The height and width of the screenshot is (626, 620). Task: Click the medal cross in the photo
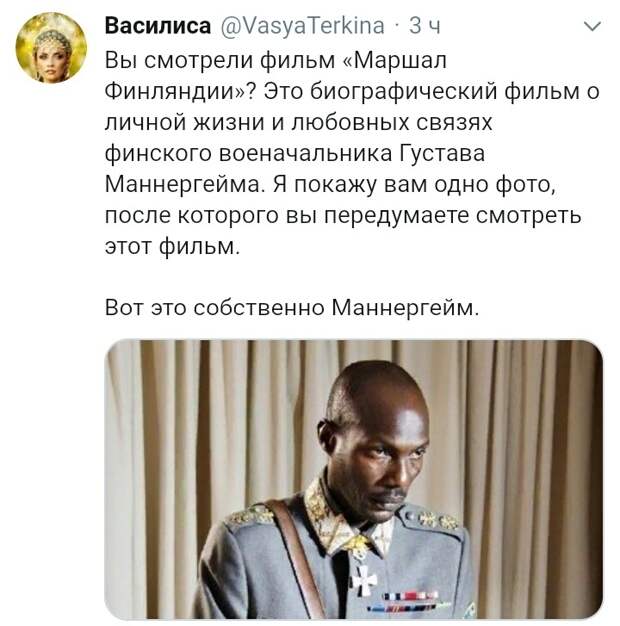[x=364, y=579]
